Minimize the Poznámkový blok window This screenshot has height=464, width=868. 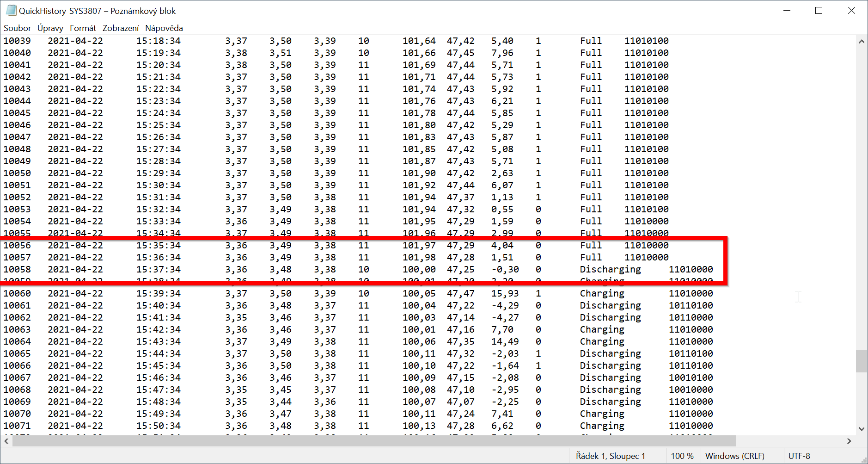coord(787,10)
